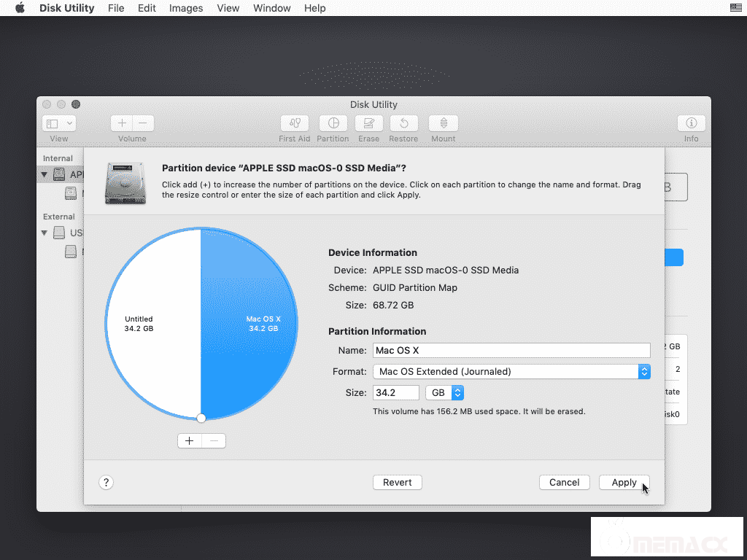Click the Revert button
Screen dimensions: 747x560
(x=398, y=482)
